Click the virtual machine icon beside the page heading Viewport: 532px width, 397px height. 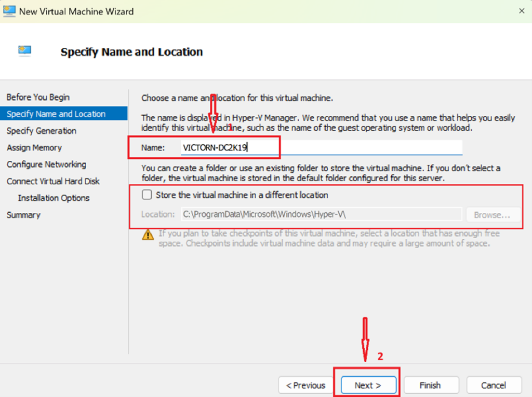pyautogui.click(x=24, y=51)
